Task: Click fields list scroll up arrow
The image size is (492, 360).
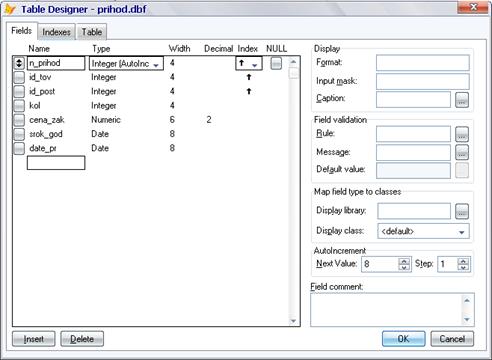Action: (293, 62)
